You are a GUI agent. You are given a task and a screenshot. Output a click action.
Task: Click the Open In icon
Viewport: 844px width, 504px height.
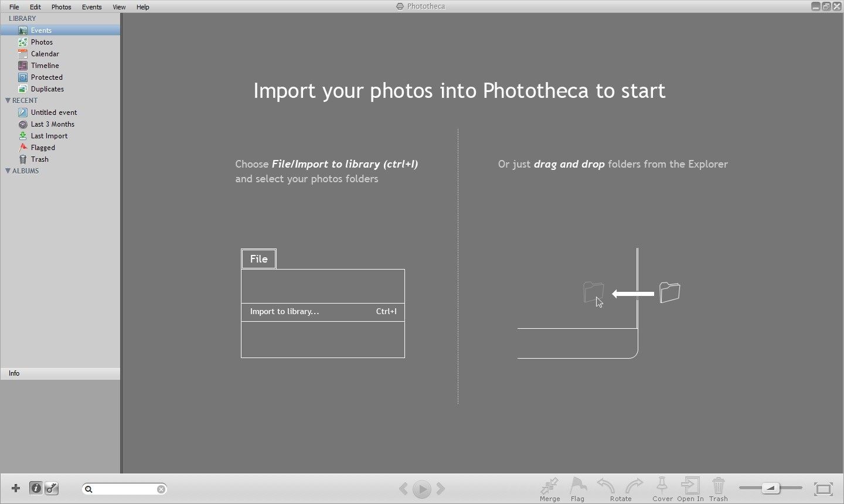click(x=690, y=485)
